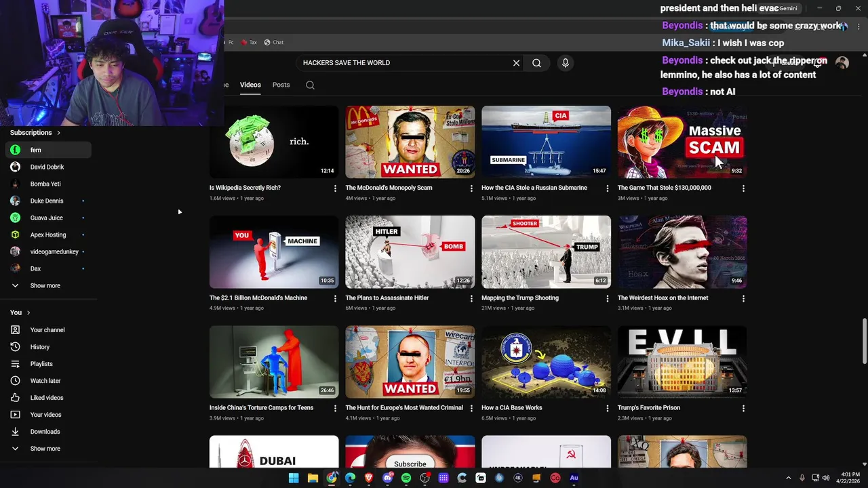Open options for Mapping the Trump Shooting
The width and height of the screenshot is (868, 488).
(608, 298)
